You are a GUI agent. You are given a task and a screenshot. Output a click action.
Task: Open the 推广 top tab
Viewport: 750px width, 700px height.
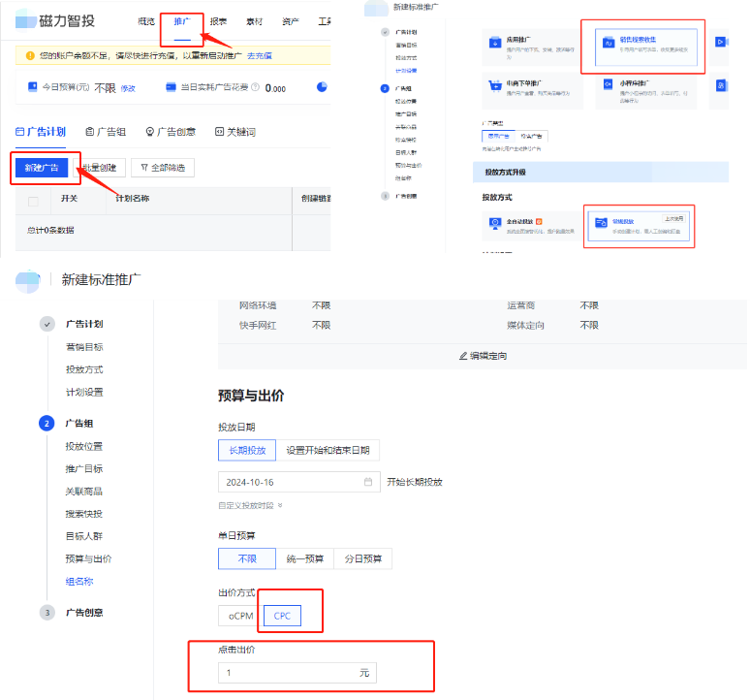coord(182,21)
